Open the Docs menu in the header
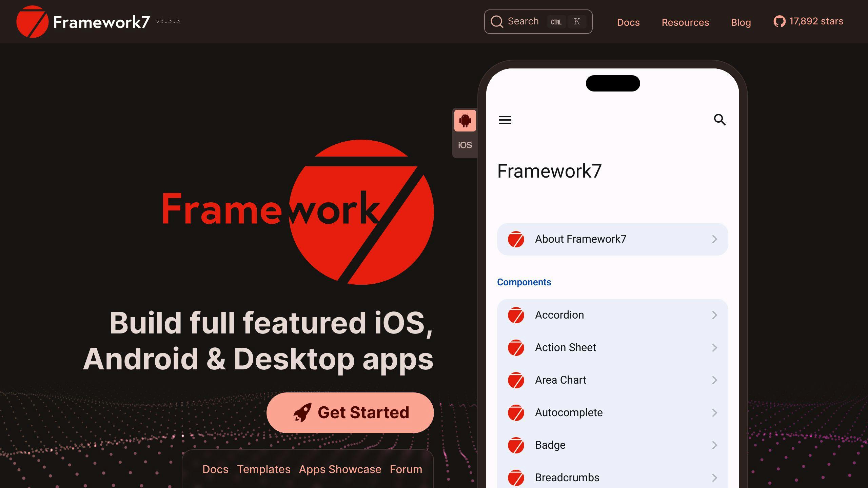Screen dimensions: 868x488 point(629,22)
